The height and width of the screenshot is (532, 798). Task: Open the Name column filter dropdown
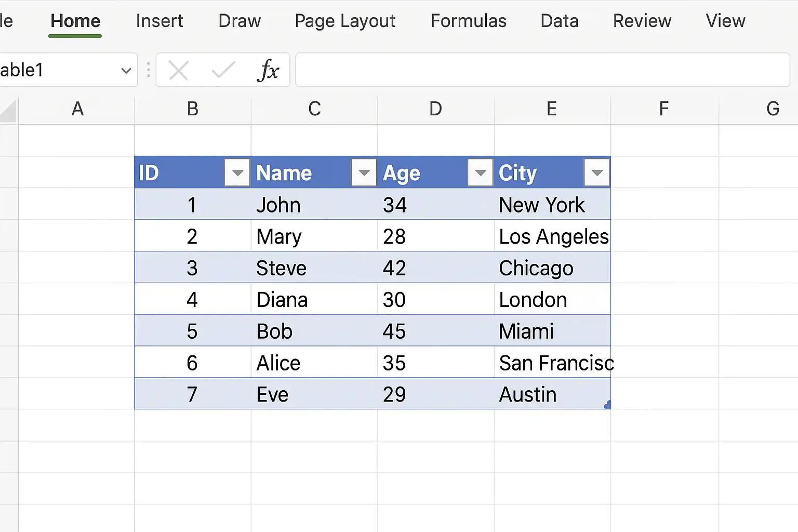pos(364,172)
